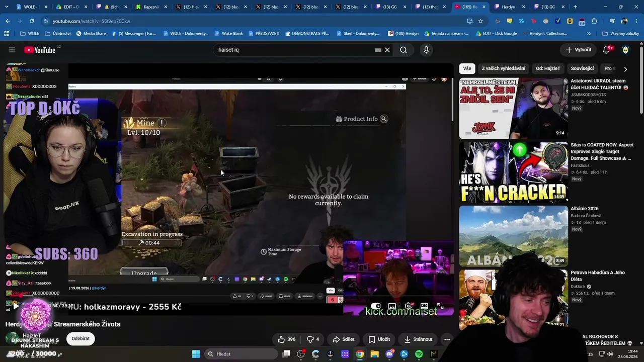
Task: Install the page as an app icon
Action: (470, 21)
